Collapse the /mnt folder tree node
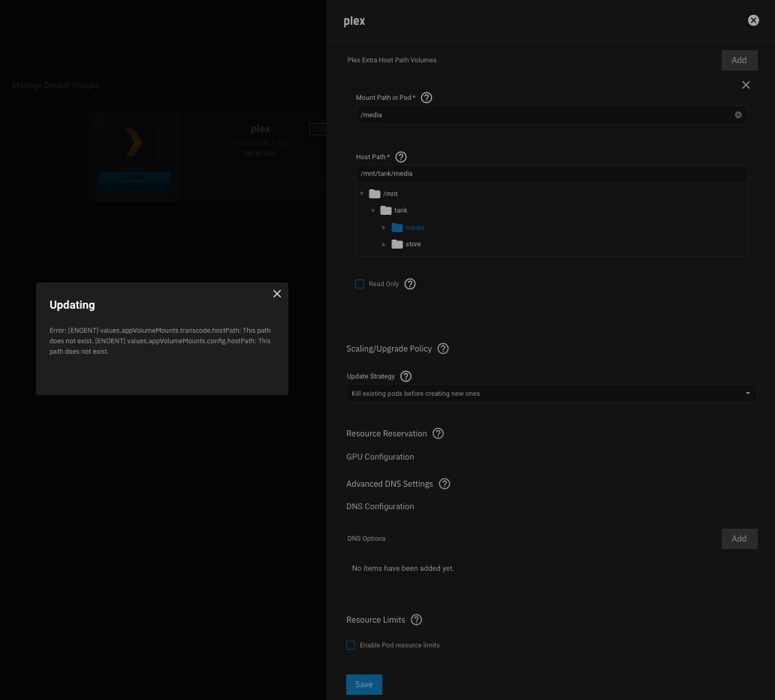 pos(362,194)
